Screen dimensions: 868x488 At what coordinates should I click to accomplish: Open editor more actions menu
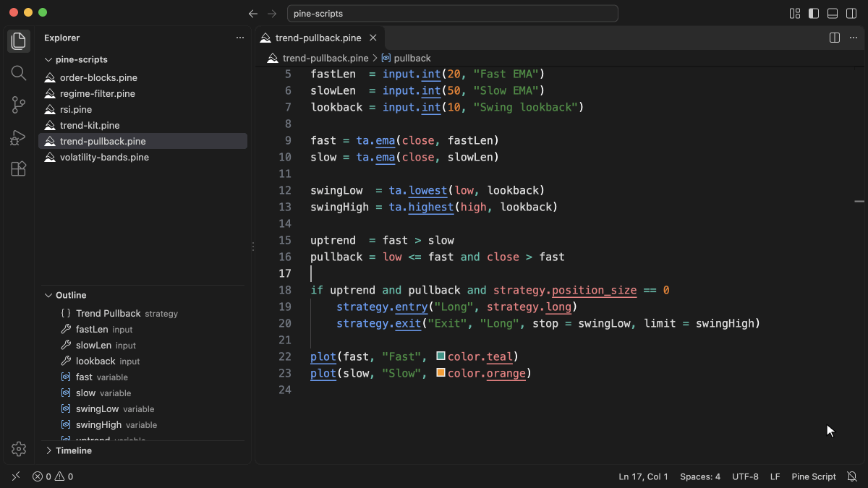point(853,38)
